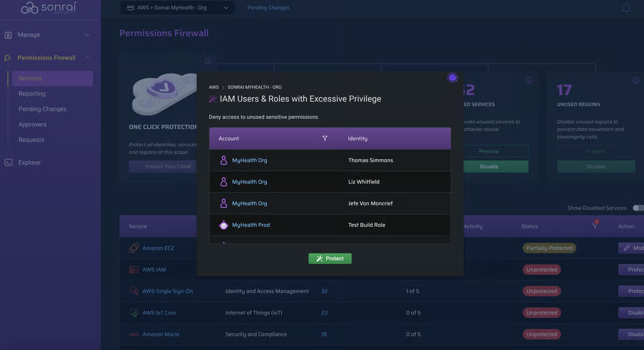Click the Test Build Role identity

tap(367, 225)
